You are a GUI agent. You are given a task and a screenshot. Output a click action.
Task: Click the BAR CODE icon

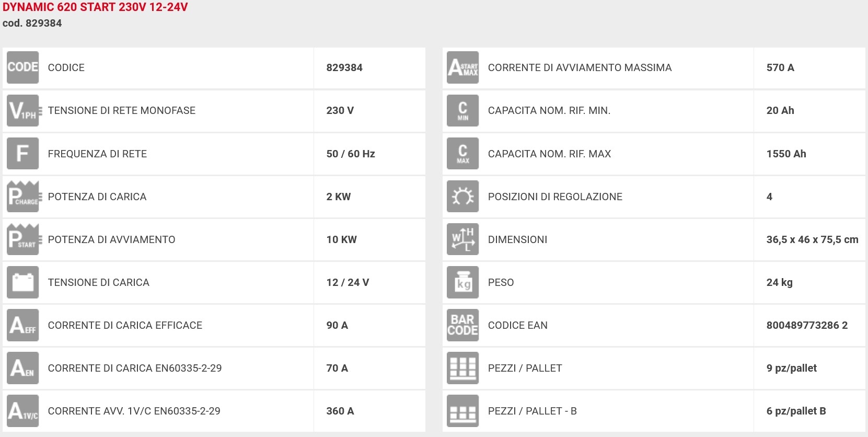(463, 325)
